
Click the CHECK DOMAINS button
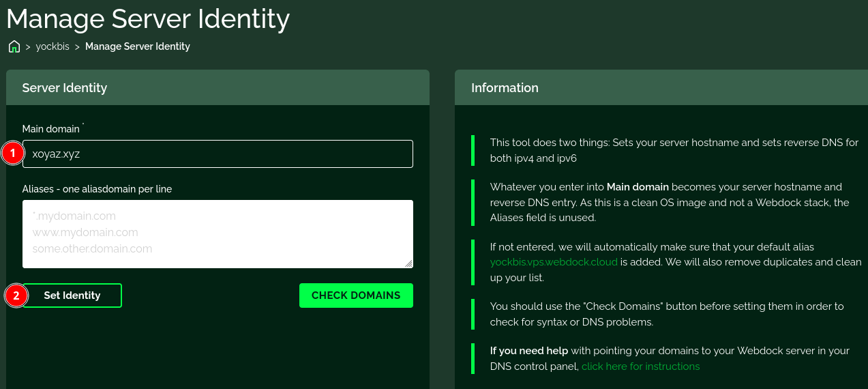356,296
